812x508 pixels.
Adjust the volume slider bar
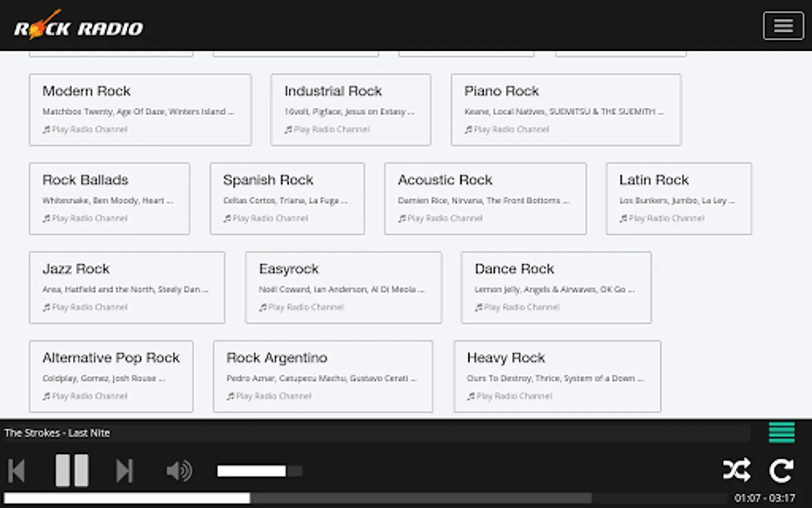pos(259,471)
